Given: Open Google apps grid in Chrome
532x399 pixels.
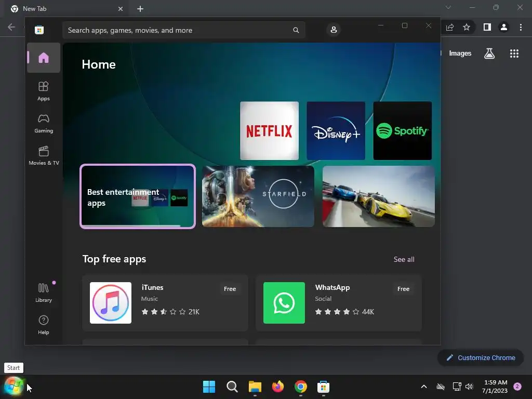Looking at the screenshot, I should click(x=514, y=54).
